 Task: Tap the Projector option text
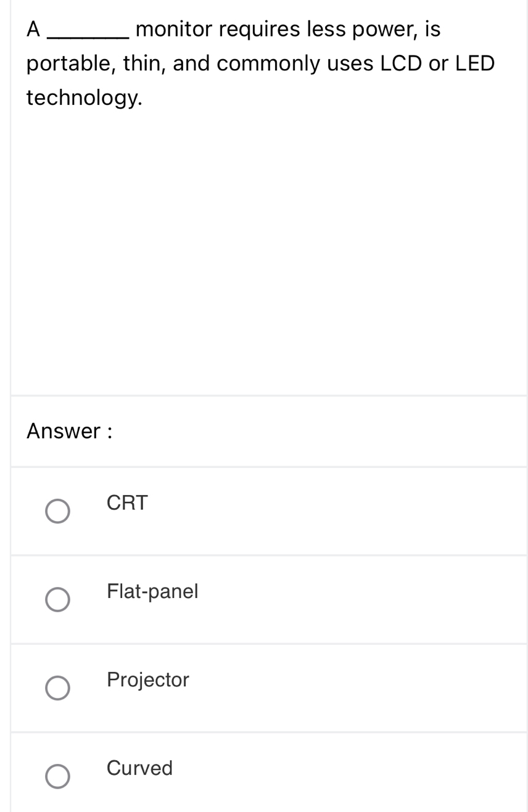[147, 680]
